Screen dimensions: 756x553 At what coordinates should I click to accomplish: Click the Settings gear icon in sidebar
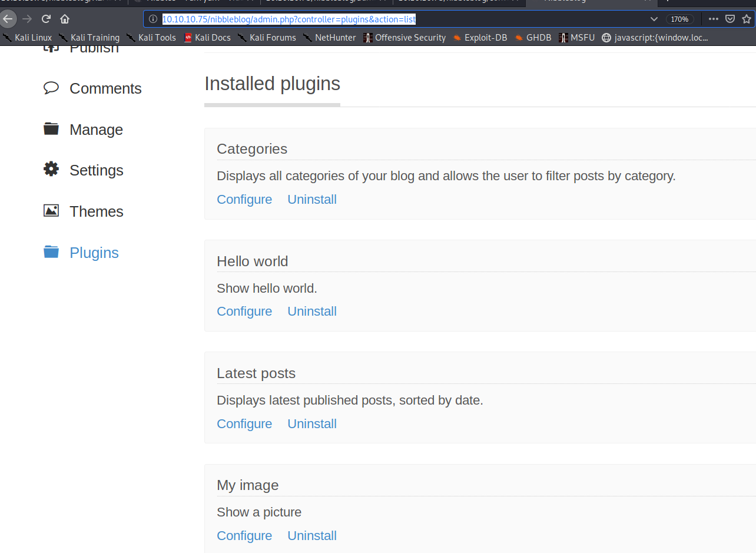point(51,170)
